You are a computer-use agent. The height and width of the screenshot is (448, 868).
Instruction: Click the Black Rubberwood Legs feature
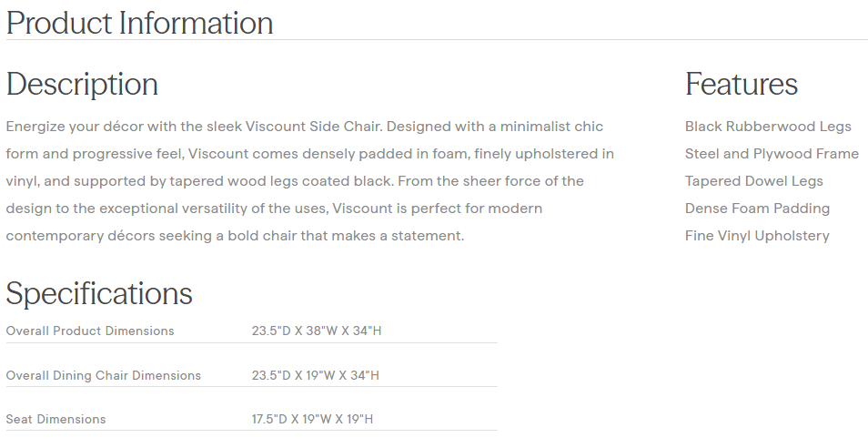(x=768, y=127)
